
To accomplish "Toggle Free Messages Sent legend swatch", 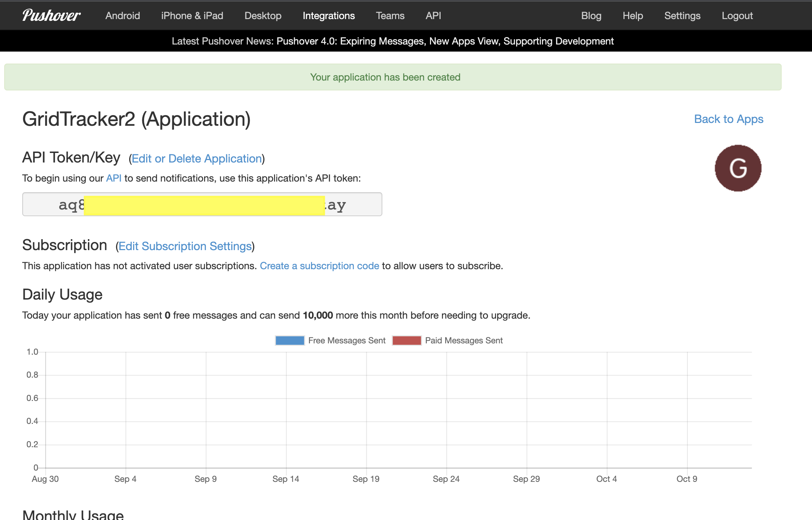I will 290,341.
